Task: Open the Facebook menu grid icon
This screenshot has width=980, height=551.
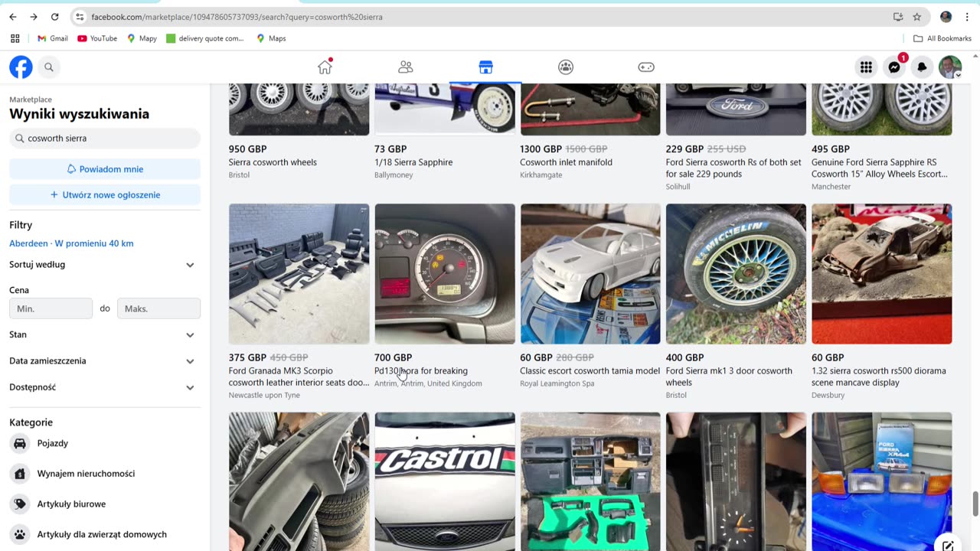Action: click(x=866, y=67)
